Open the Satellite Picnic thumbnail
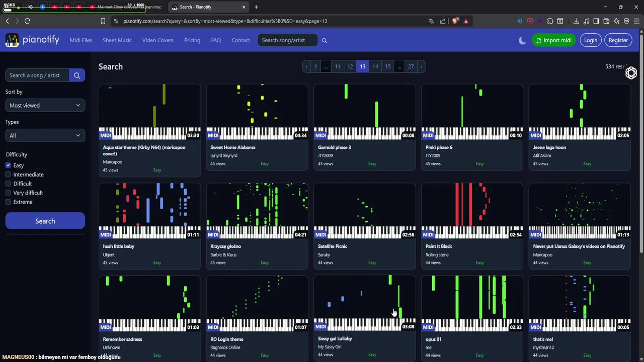This screenshot has width=644, height=362. pos(365,211)
